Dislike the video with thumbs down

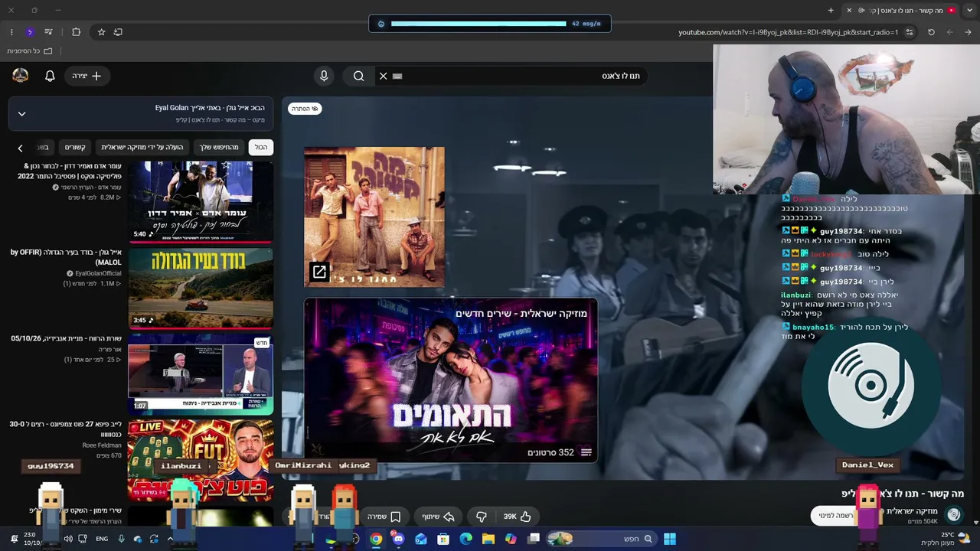point(482,517)
